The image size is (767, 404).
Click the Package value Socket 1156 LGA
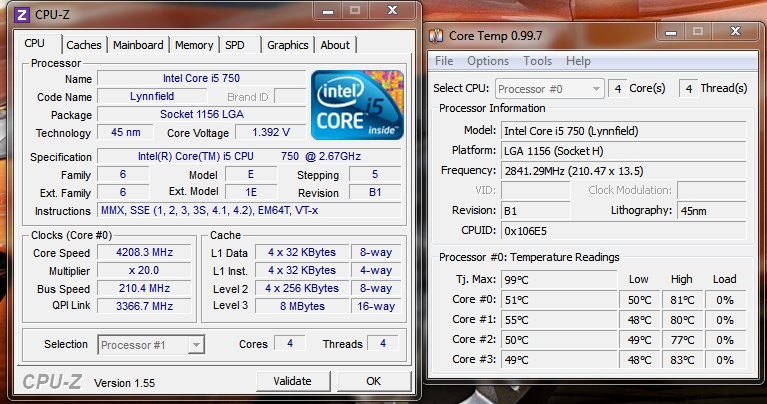pos(202,114)
